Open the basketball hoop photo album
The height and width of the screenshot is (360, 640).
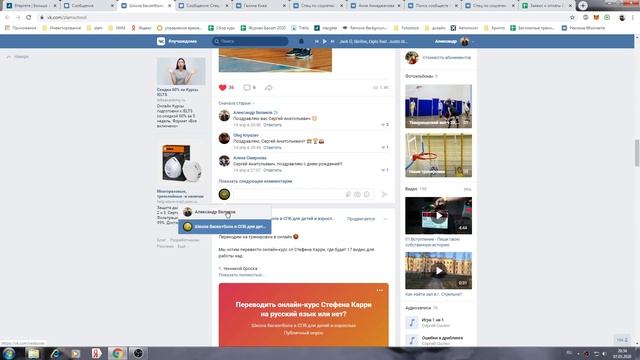point(438,156)
